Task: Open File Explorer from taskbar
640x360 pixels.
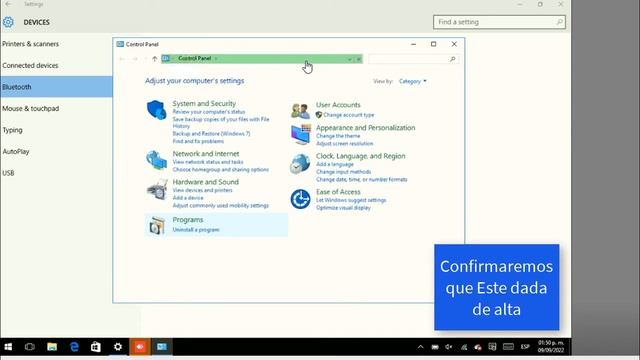Action: (x=52, y=347)
